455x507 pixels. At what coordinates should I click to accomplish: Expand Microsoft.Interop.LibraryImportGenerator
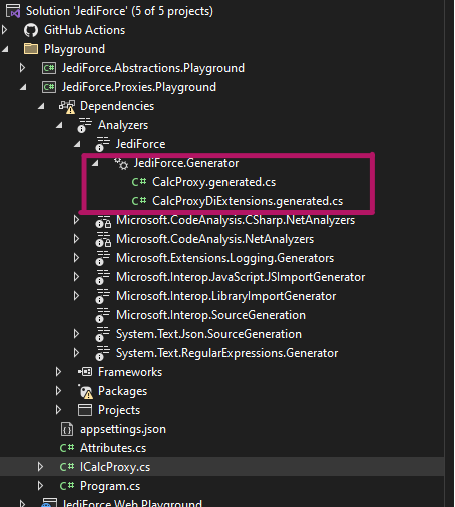[76, 296]
